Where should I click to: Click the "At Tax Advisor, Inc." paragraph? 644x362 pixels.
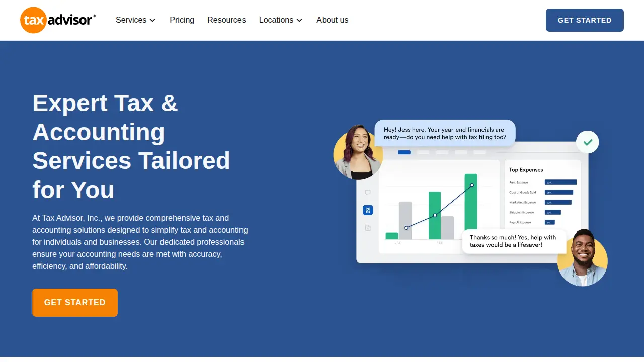tap(140, 242)
